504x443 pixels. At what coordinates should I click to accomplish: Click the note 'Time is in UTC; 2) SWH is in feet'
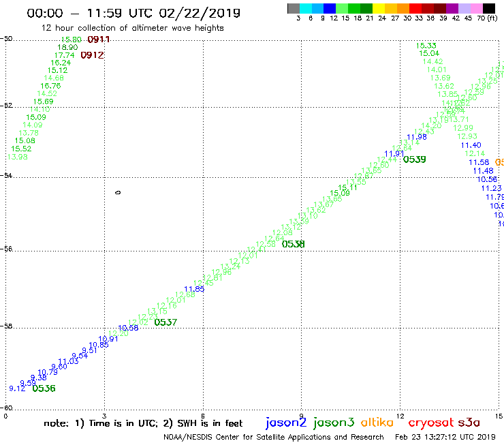coord(166,423)
